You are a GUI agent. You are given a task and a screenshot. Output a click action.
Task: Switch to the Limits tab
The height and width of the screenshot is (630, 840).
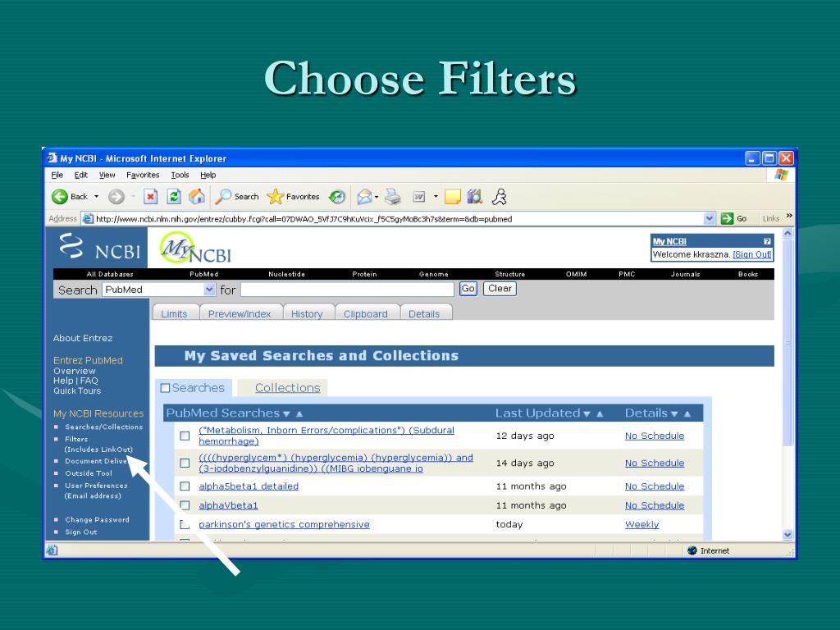point(174,313)
